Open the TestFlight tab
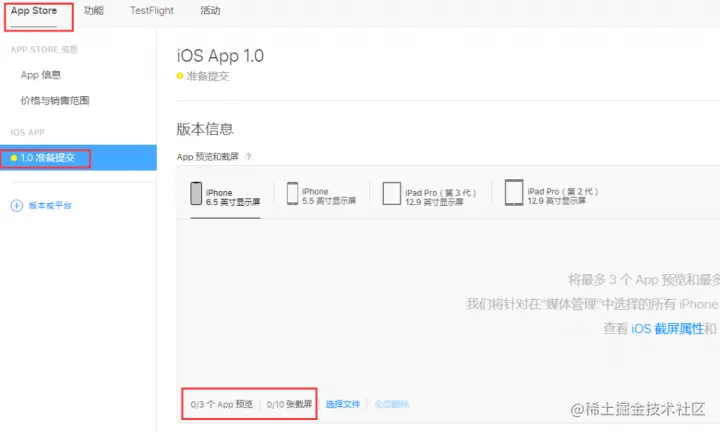 152,10
